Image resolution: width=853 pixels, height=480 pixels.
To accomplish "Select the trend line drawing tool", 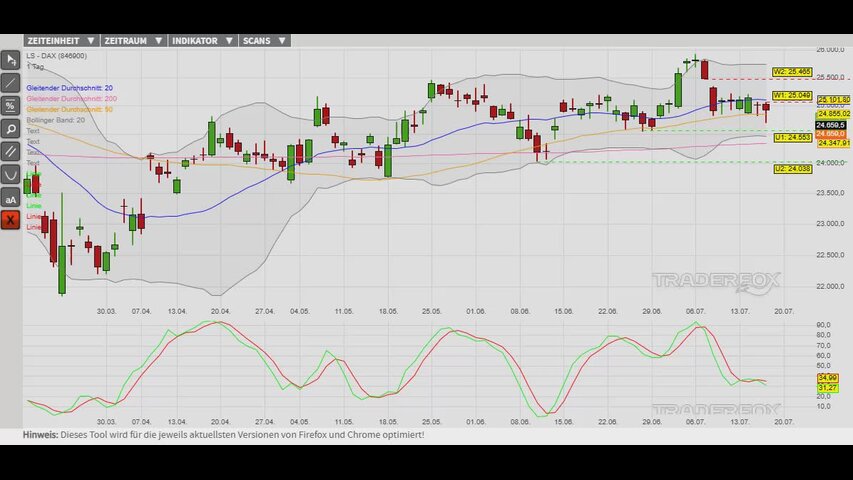I will [10, 83].
